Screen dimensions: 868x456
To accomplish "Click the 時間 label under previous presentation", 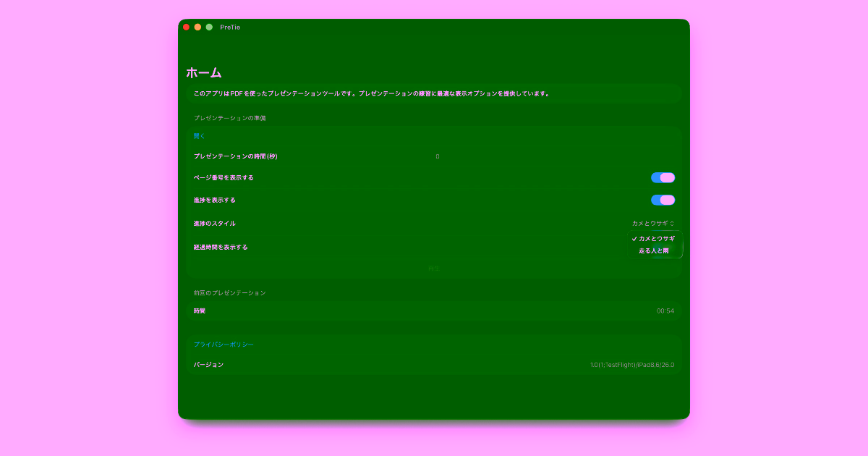I will coord(200,311).
